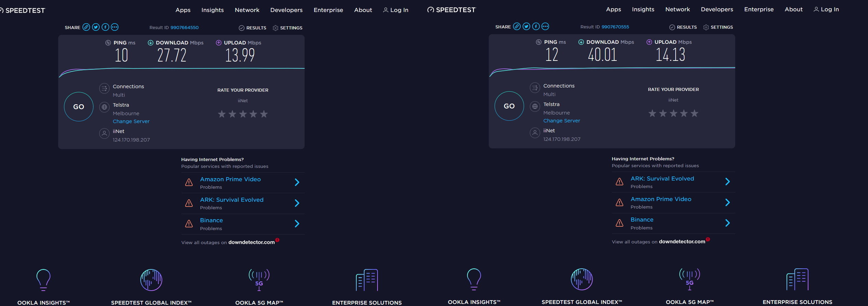The image size is (868, 306).
Task: Open Ookla Insights lightbulb icon in left window
Action: [x=43, y=280]
